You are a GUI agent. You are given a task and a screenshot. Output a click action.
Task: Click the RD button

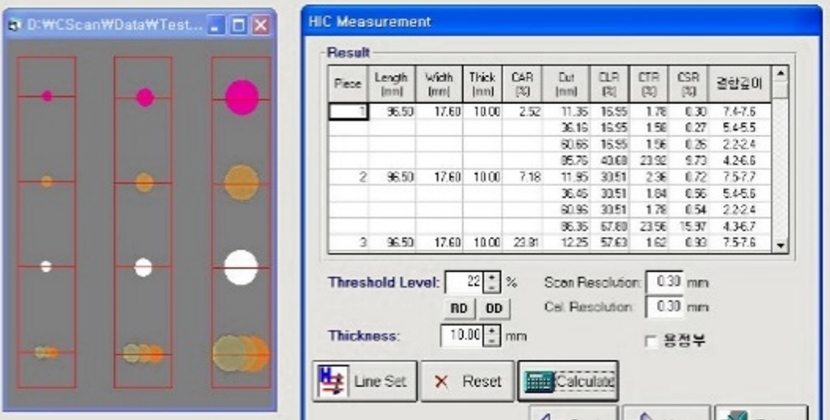click(459, 309)
